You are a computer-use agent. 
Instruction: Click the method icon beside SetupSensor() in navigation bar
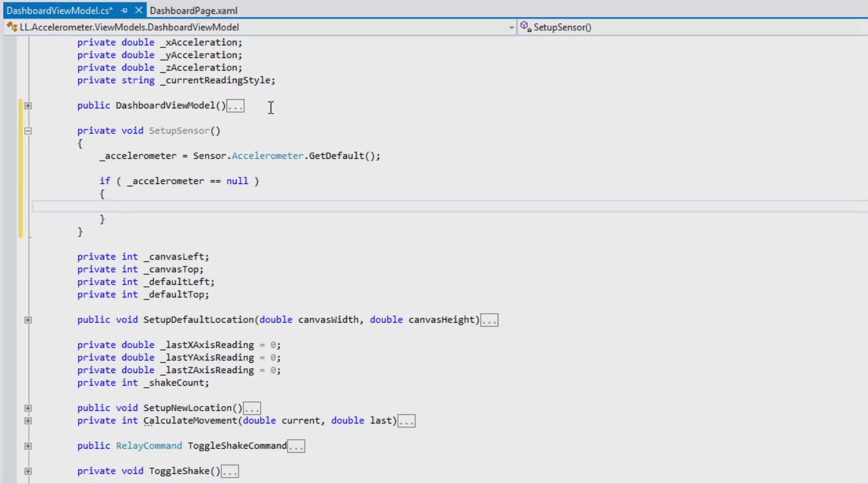526,27
